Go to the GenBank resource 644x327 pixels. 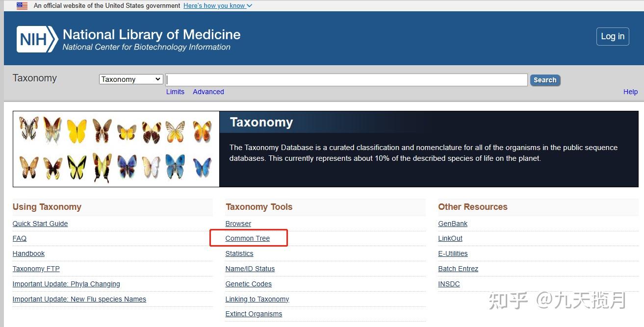click(453, 224)
